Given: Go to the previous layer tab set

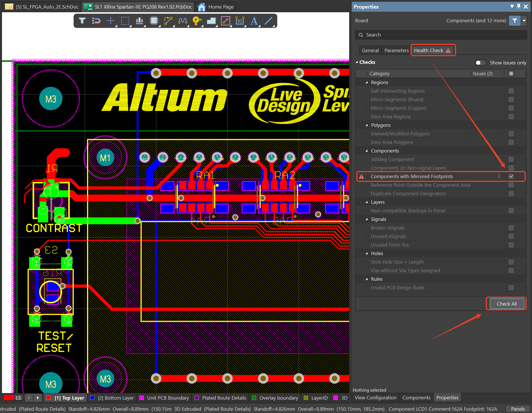Looking at the screenshot, I should [29, 398].
